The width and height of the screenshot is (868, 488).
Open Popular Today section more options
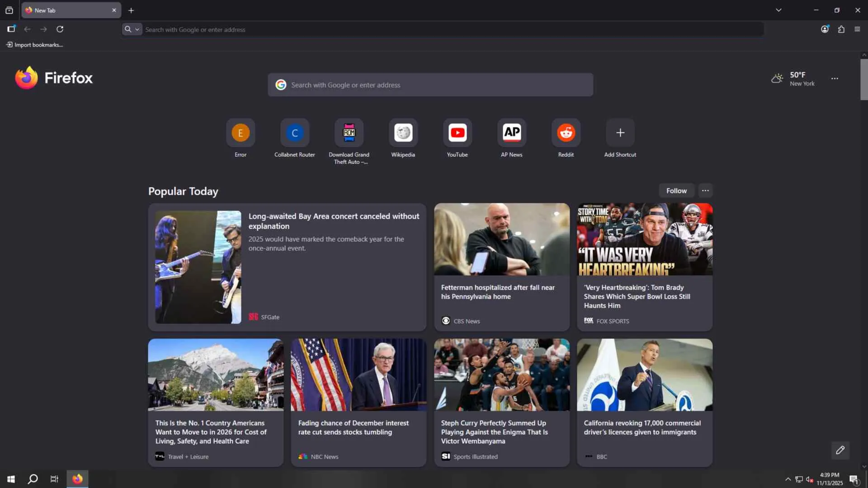[x=705, y=191]
